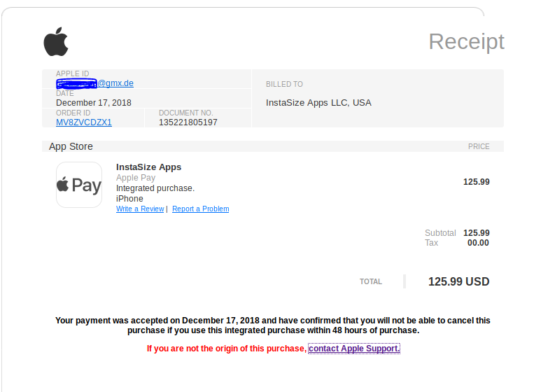Click the Receipt heading

[x=466, y=42]
